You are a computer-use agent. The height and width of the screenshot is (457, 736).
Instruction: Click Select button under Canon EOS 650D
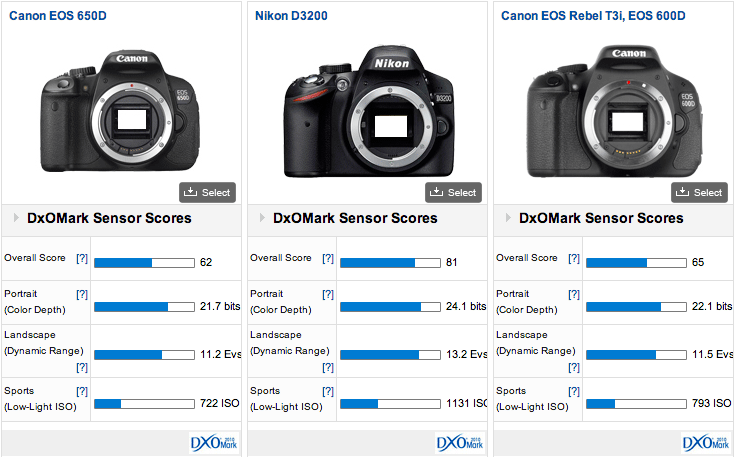pos(207,192)
